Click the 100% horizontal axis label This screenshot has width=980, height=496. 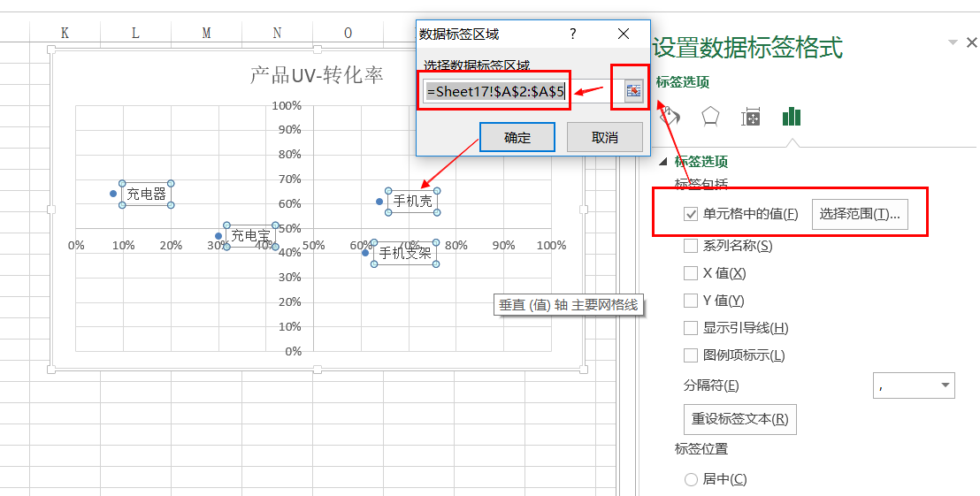pos(551,246)
